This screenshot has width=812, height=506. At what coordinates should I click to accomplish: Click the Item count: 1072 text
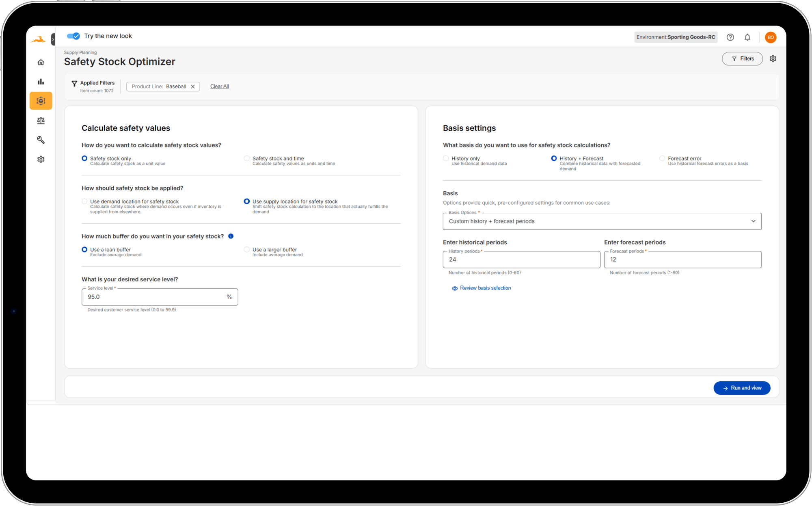coord(97,91)
